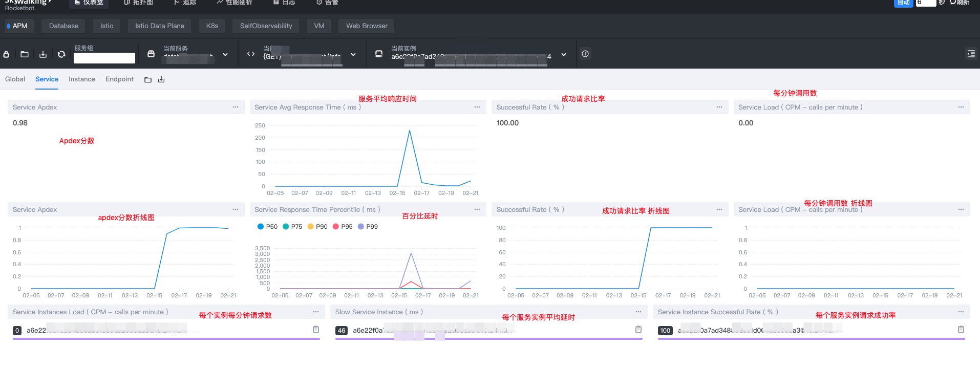Switch to the Service tab
This screenshot has width=980, height=368.
(47, 79)
